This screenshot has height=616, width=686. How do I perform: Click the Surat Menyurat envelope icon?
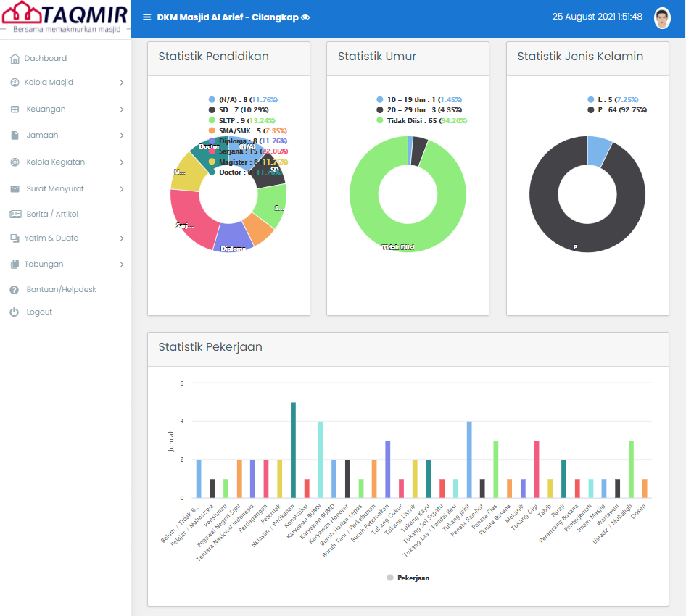click(15, 189)
